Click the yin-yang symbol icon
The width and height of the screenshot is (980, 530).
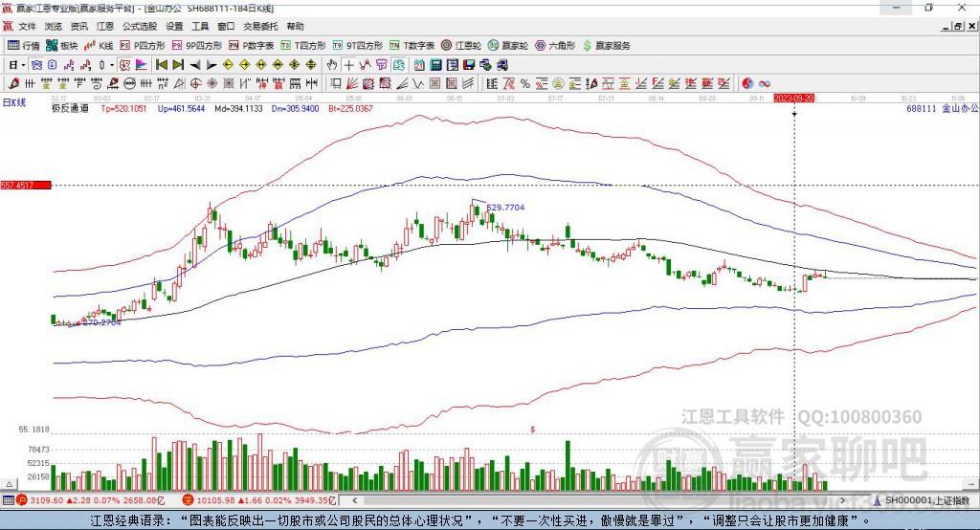(746, 84)
